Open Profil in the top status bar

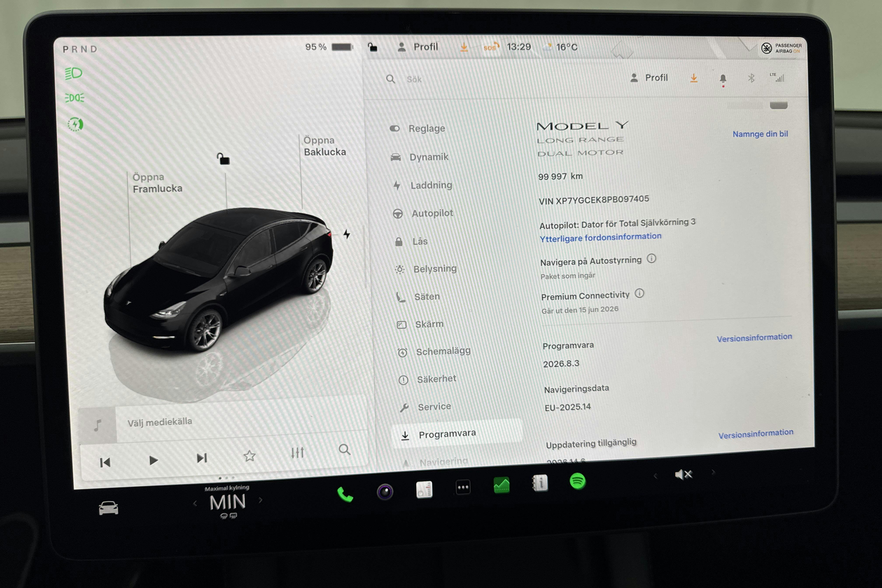(418, 47)
